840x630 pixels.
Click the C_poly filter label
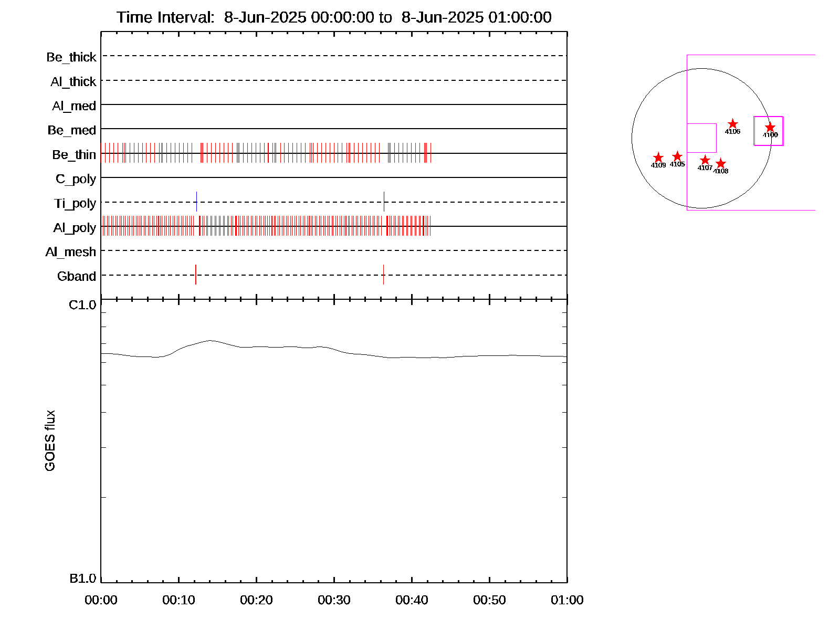[x=76, y=179]
